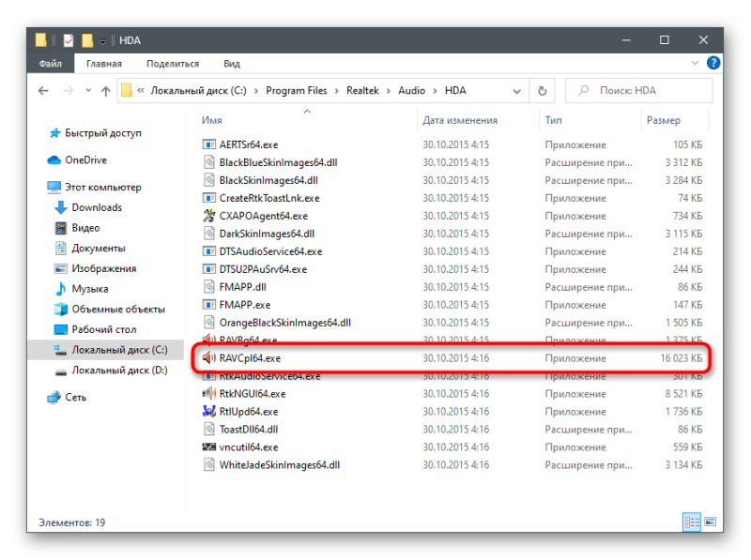Click the RtlUpd64.exe icon

tap(208, 411)
